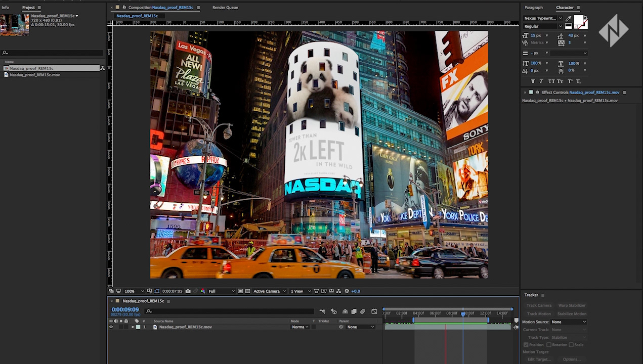Swap fill and stroke colors arrow

pyautogui.click(x=585, y=18)
